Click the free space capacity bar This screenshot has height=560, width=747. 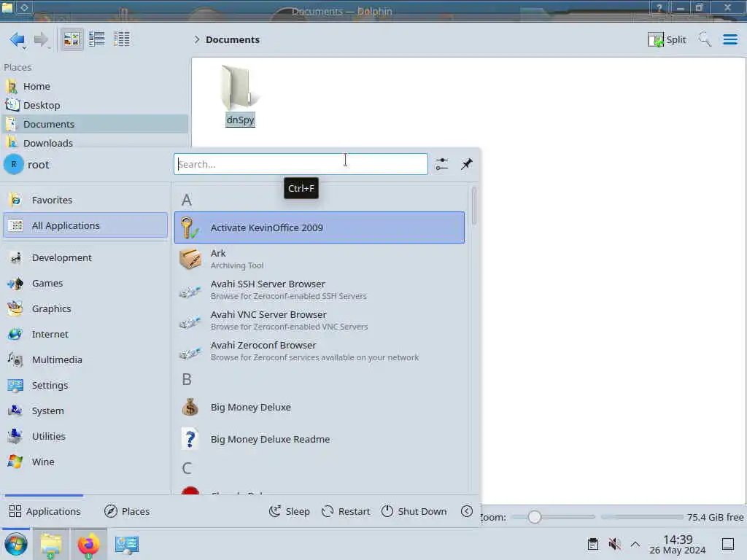pos(642,517)
